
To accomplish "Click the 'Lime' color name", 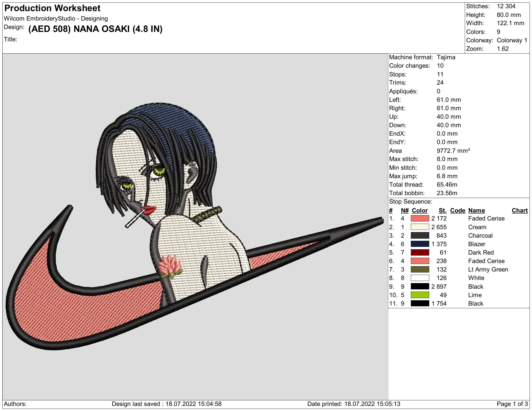I will tap(475, 295).
